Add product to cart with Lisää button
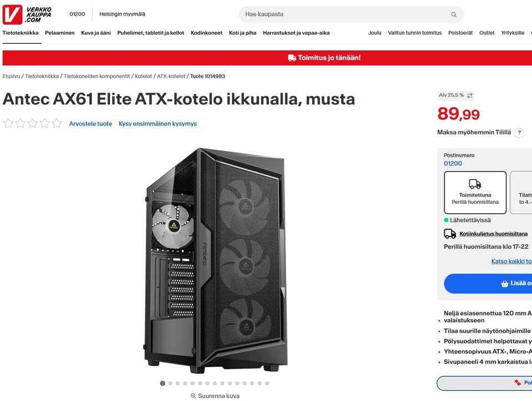This screenshot has width=532, height=401. [x=488, y=284]
